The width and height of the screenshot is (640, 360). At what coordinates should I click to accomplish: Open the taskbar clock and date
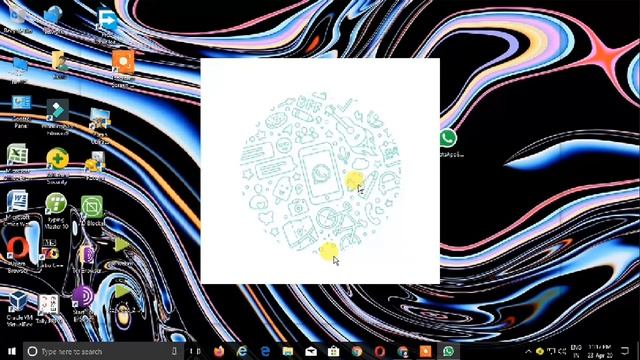point(600,351)
